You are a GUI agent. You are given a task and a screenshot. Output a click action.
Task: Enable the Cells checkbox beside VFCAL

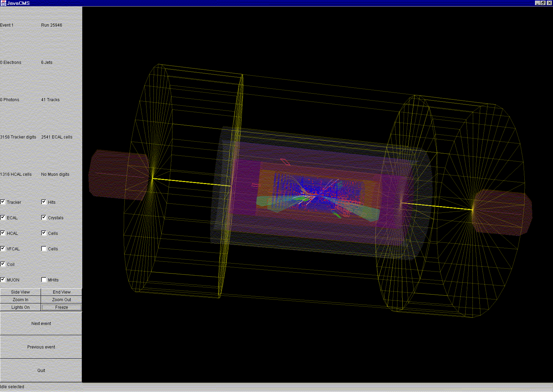click(44, 248)
